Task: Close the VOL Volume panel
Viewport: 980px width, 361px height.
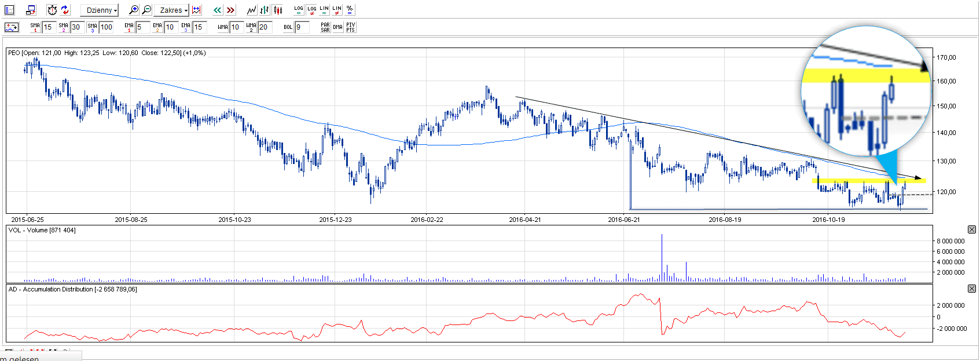Action: 972,230
